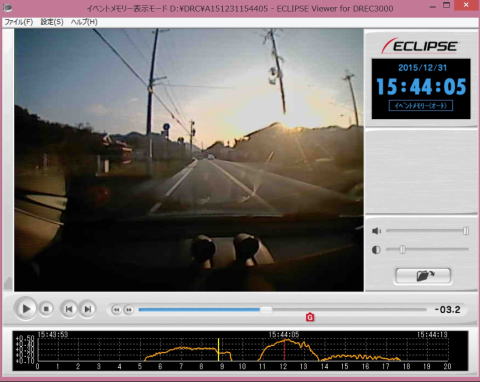This screenshot has width=480, height=382.
Task: Click the brightness slider handle
Action: point(403,249)
